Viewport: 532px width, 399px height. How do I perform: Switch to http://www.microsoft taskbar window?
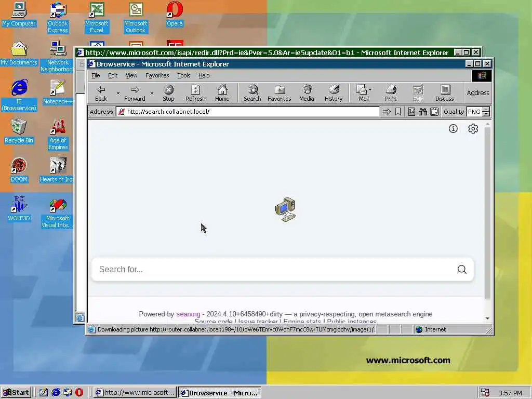pyautogui.click(x=135, y=393)
